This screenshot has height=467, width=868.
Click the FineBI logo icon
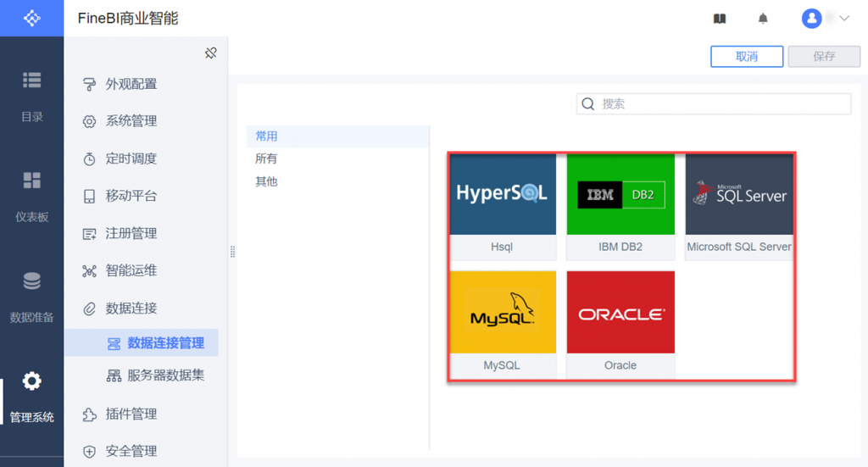point(31,18)
